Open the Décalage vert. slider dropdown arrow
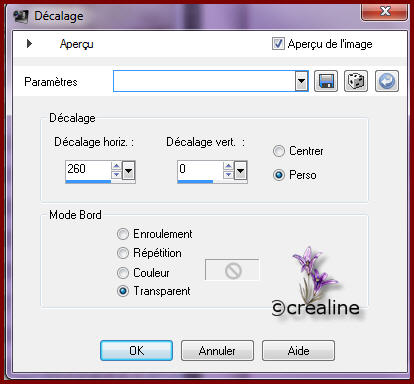Image resolution: width=414 pixels, height=384 pixels. (241, 171)
